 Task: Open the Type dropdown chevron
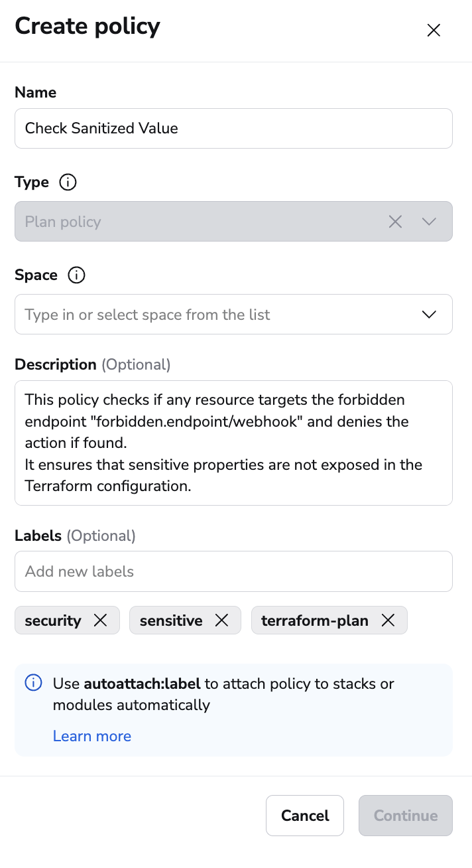429,222
